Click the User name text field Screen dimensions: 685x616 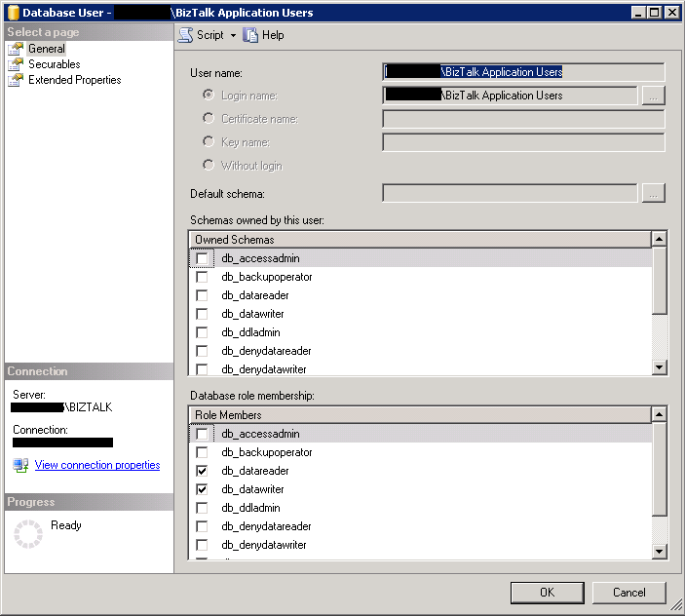[523, 72]
